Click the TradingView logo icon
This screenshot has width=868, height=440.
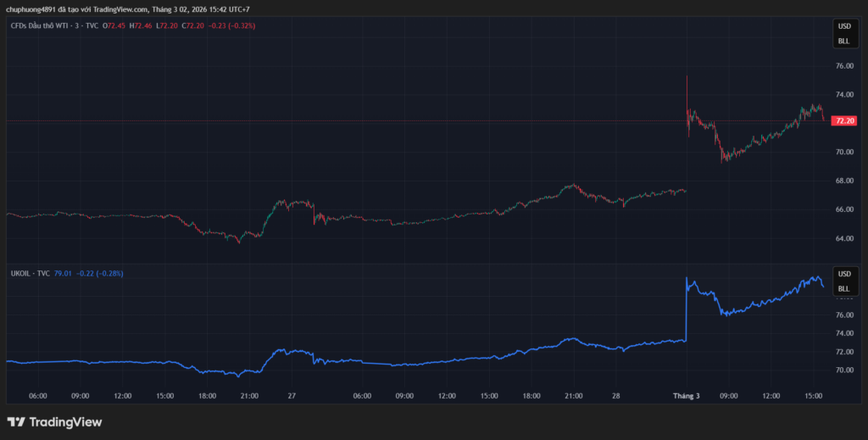point(16,421)
